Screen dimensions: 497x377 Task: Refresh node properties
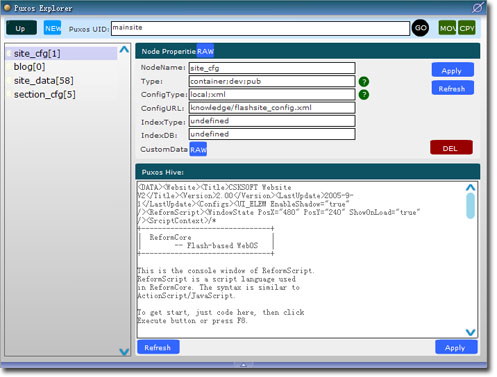tap(452, 88)
